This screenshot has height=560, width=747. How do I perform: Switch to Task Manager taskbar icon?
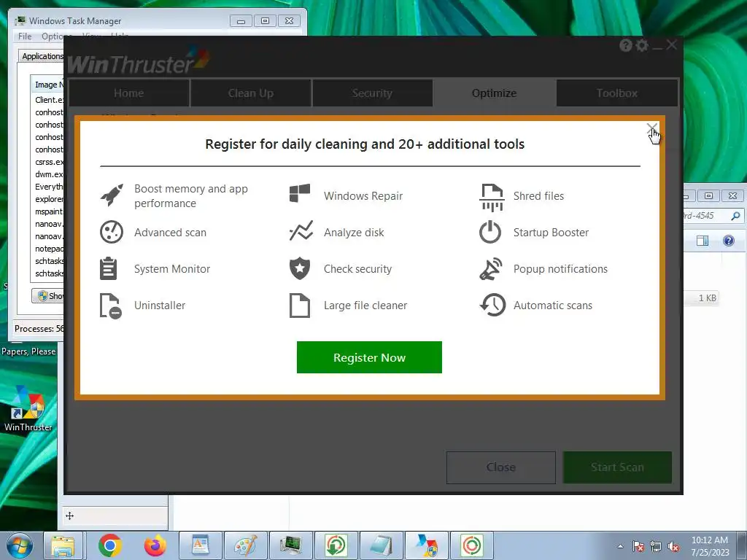[x=290, y=545]
